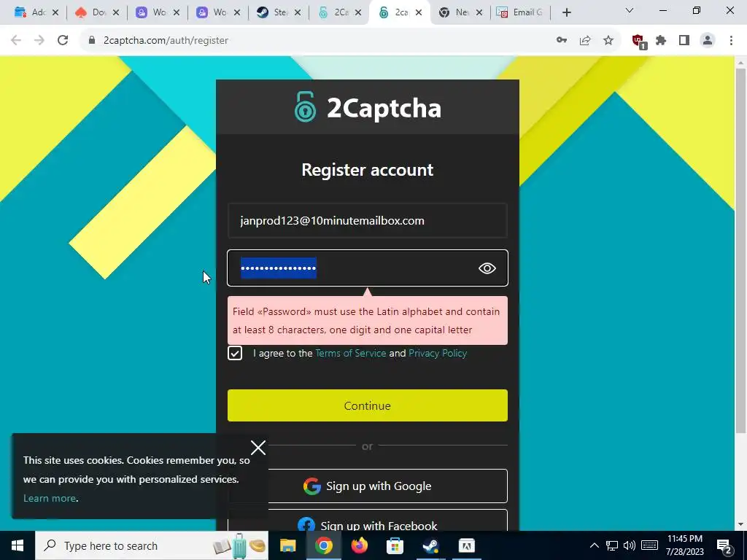Open Microsoft Store from taskbar
747x560 pixels.
[x=395, y=545]
